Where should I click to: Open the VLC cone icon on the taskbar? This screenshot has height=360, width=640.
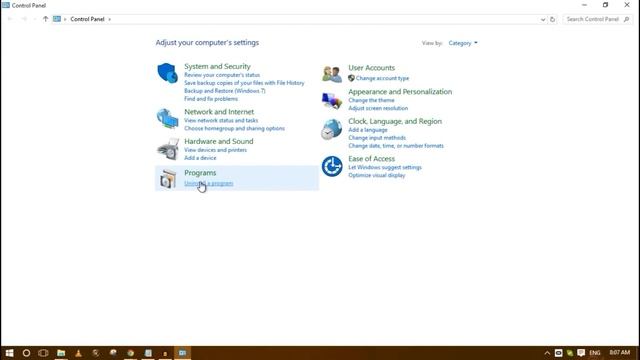click(78, 353)
